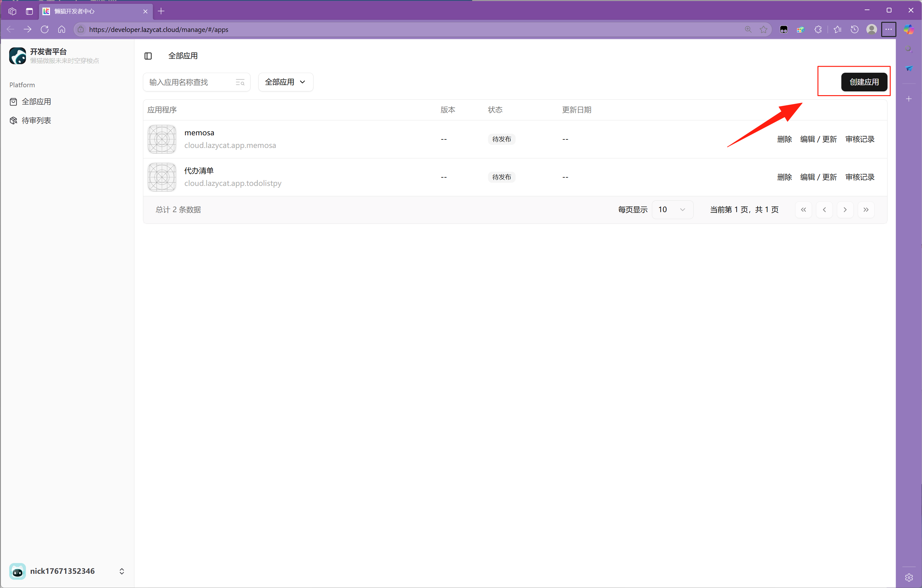Click the developer platform logo
Image resolution: width=922 pixels, height=588 pixels.
(x=18, y=56)
